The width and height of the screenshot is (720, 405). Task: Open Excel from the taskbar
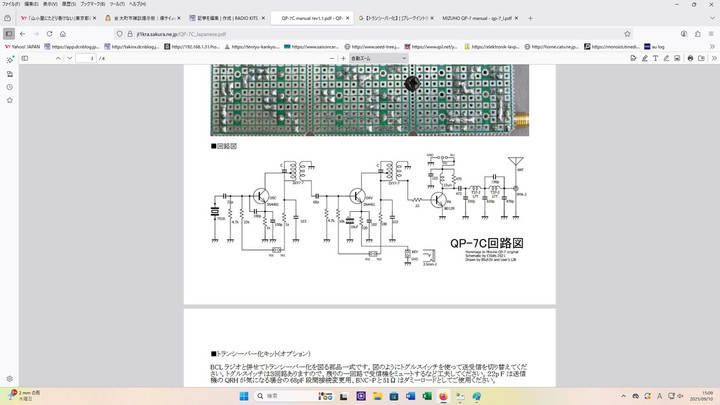point(427,396)
